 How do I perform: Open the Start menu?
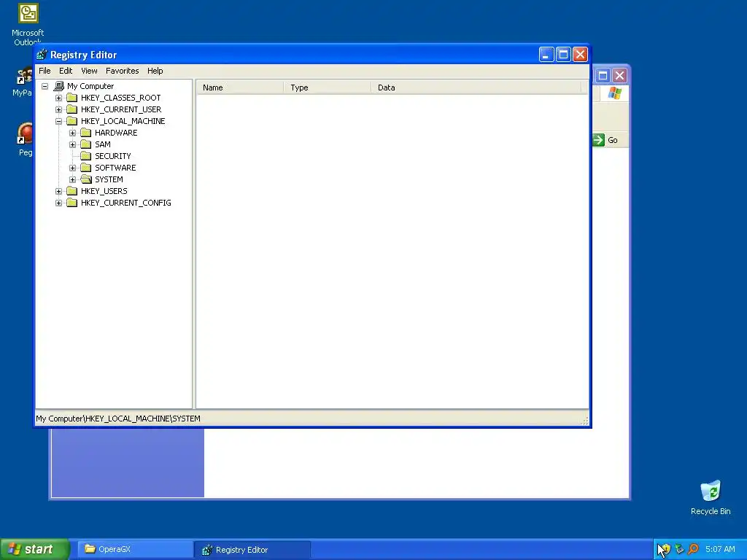pos(34,549)
